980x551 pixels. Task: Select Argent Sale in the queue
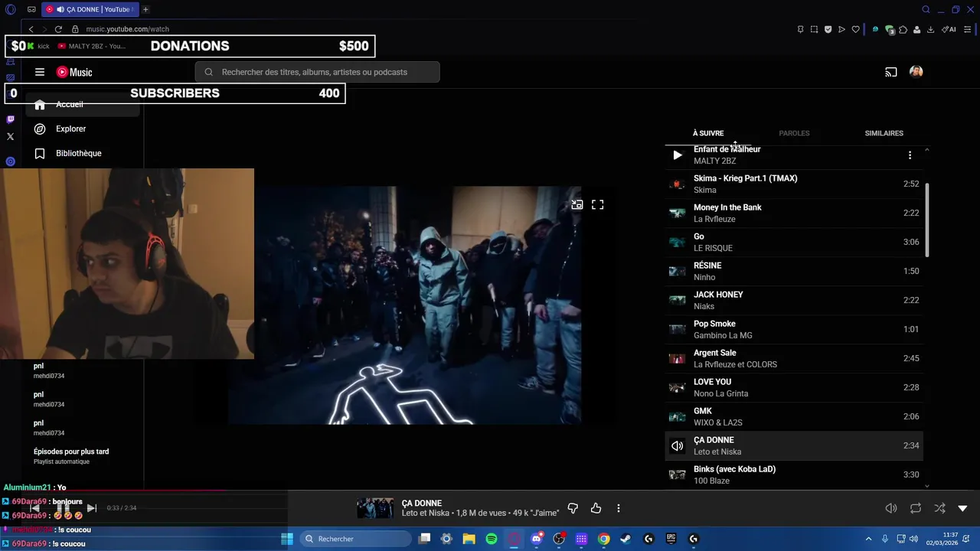click(794, 358)
